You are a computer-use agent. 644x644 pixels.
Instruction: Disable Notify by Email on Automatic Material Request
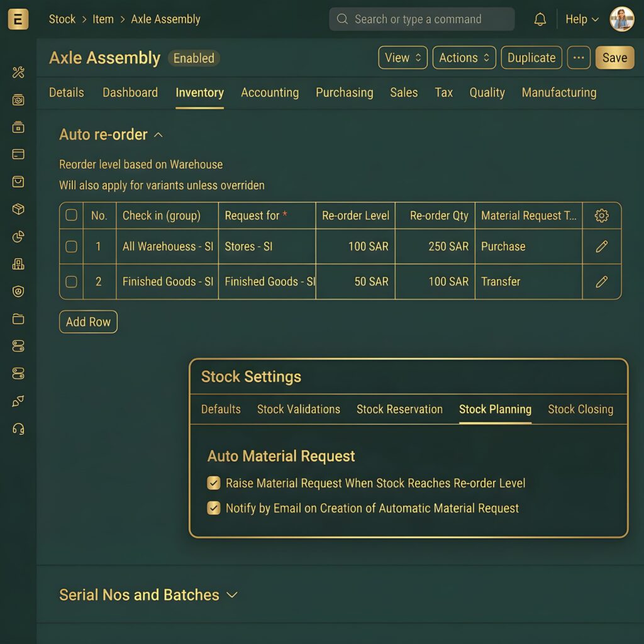(x=214, y=508)
